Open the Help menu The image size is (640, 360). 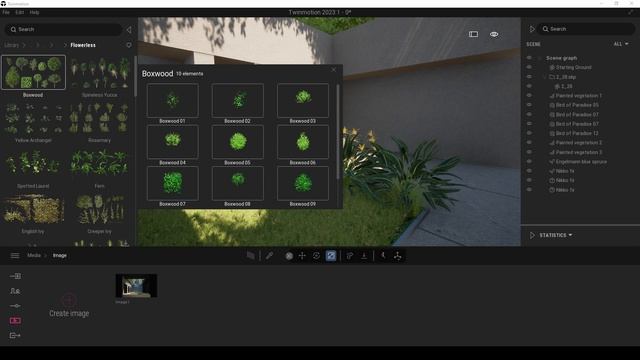(x=34, y=12)
